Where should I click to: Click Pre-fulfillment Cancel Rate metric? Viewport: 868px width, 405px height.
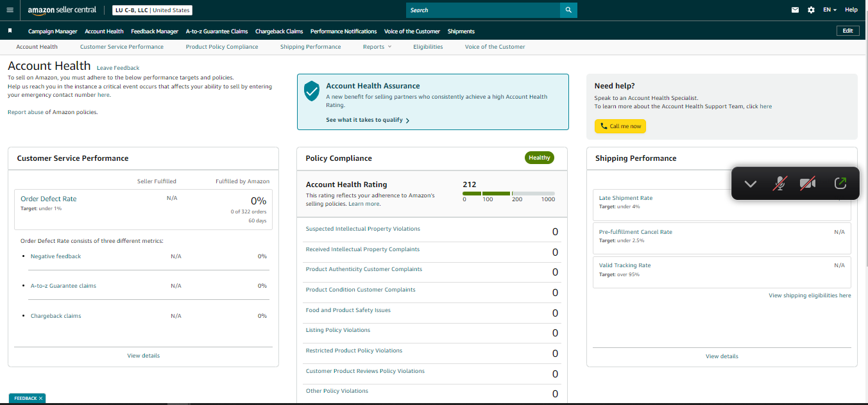(x=636, y=232)
